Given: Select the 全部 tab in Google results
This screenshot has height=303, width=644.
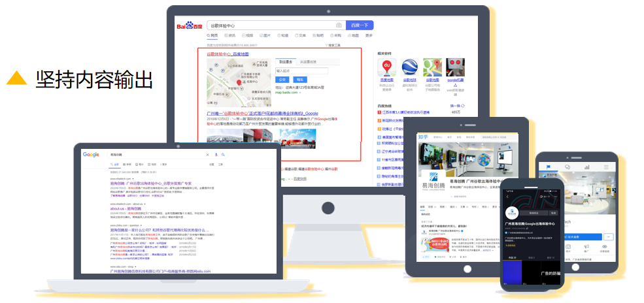Looking at the screenshot, I should click(x=114, y=165).
